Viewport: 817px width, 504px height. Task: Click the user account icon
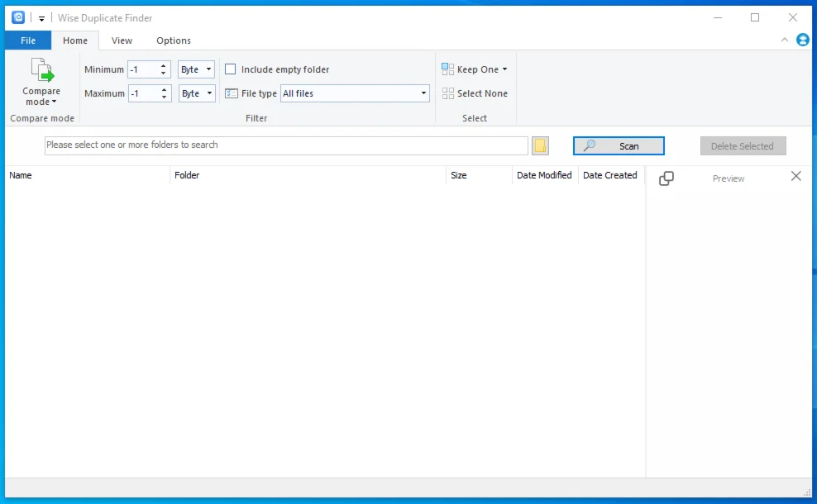click(x=803, y=40)
